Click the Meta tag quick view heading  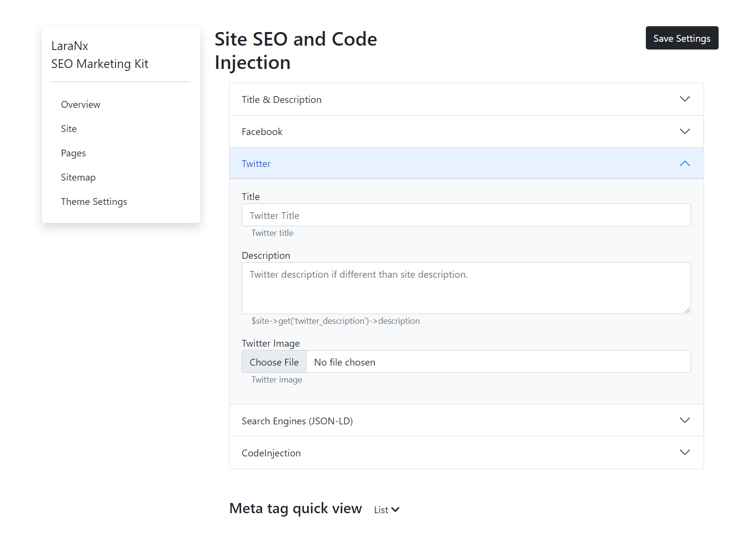[x=295, y=508]
